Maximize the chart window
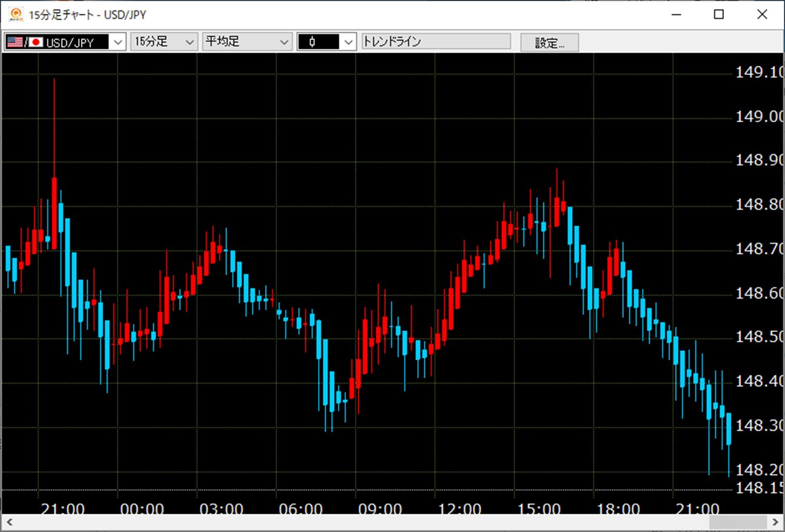This screenshot has height=532, width=785. click(x=718, y=15)
